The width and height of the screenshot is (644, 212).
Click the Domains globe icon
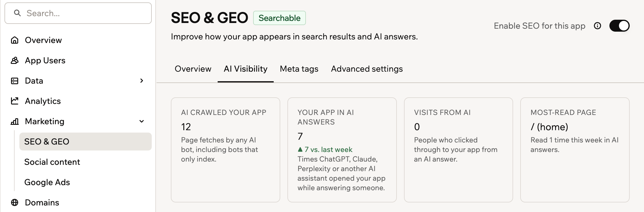tap(15, 202)
